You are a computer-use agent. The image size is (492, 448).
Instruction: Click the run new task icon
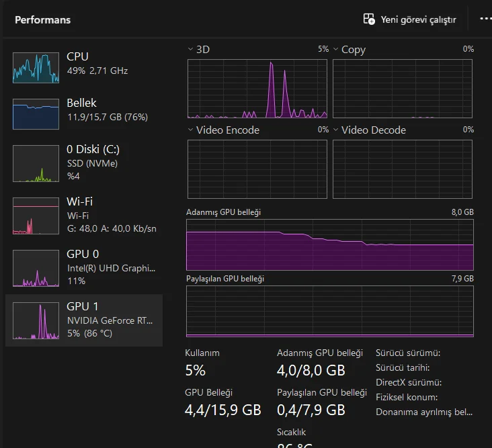[x=369, y=19]
